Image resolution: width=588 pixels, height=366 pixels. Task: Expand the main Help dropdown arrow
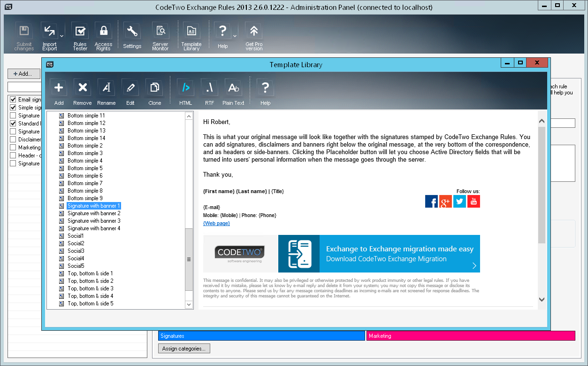coord(235,36)
